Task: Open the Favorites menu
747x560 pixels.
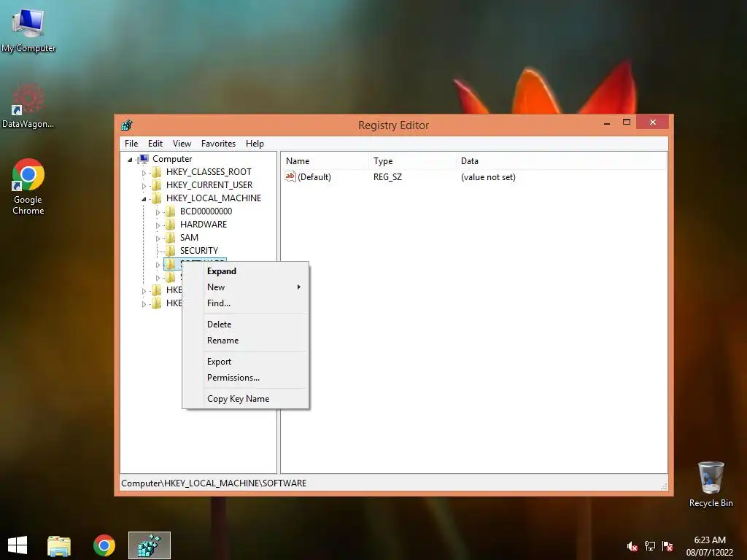Action: pyautogui.click(x=218, y=144)
